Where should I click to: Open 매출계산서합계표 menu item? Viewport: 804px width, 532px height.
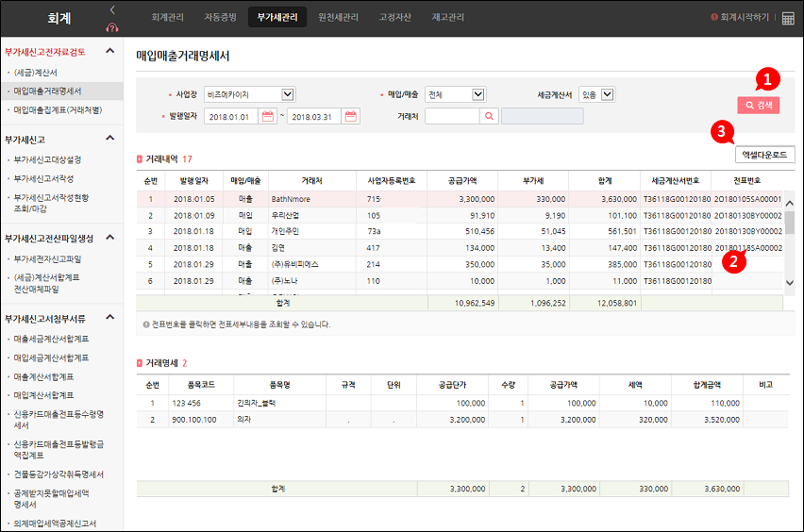43,376
